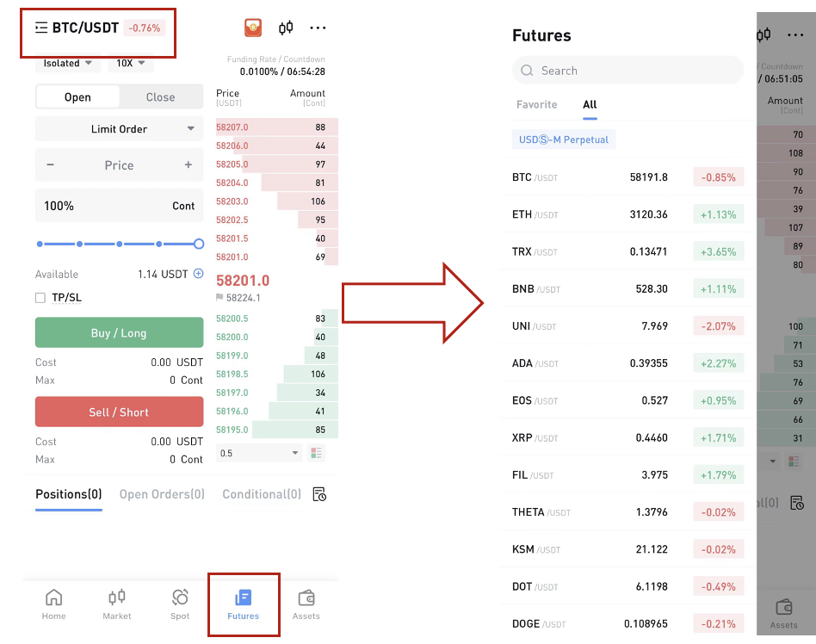Click the middle dot on the amount slider
The width and height of the screenshot is (816, 644).
[x=119, y=244]
